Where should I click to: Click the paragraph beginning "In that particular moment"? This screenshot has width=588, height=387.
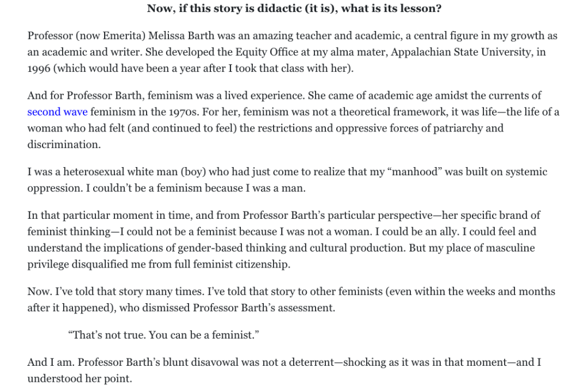point(287,240)
